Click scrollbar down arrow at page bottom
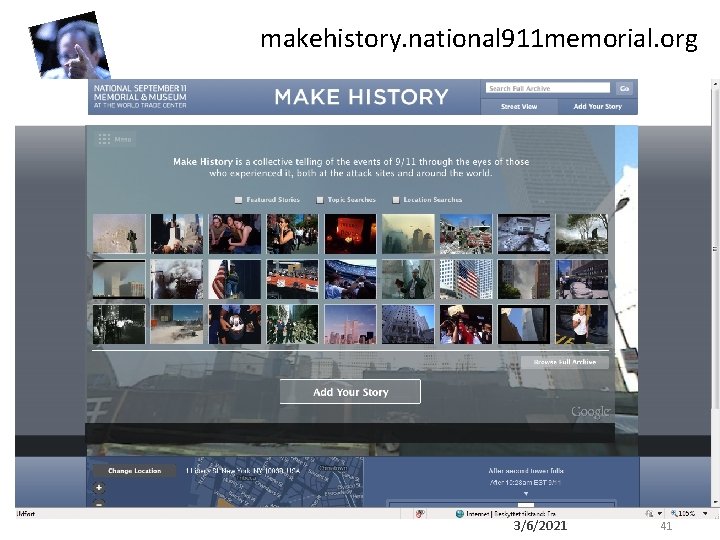The image size is (720, 540). point(715,502)
